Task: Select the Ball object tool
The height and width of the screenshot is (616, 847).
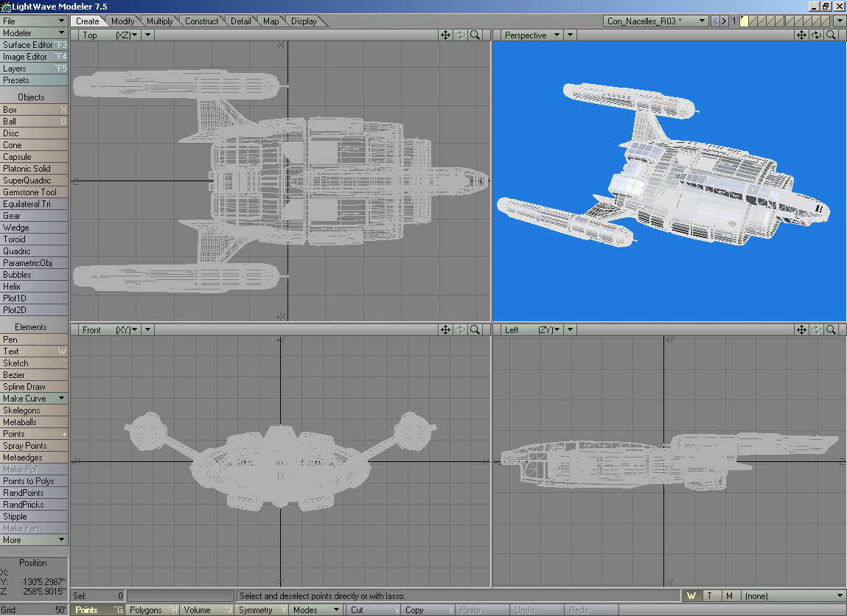Action: 34,122
